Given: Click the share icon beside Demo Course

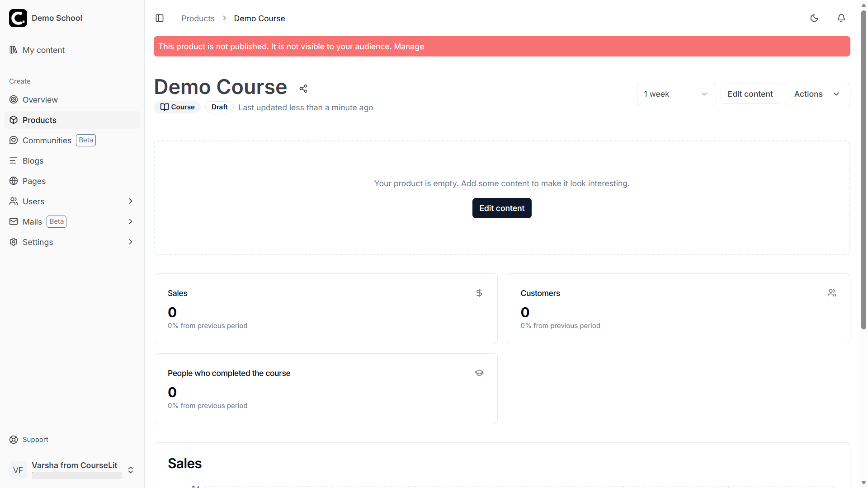Looking at the screenshot, I should tap(303, 89).
